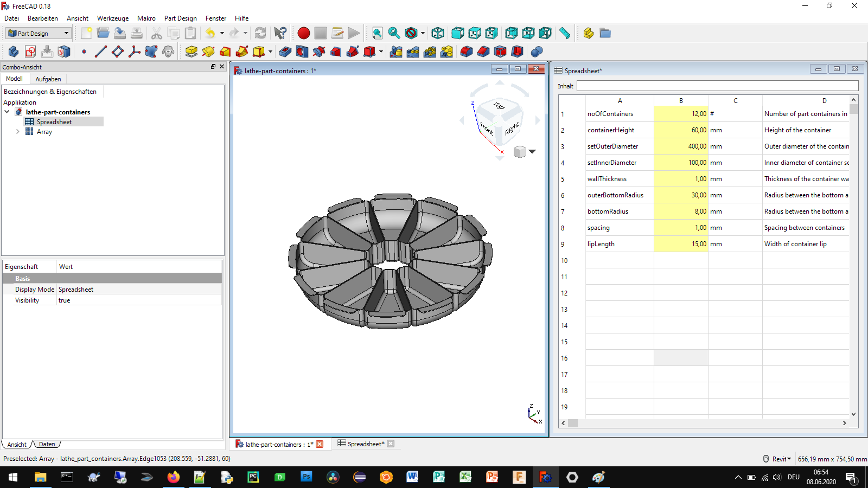Open the Part Design workbench dropdown
Image resolution: width=868 pixels, height=488 pixels.
coord(39,33)
